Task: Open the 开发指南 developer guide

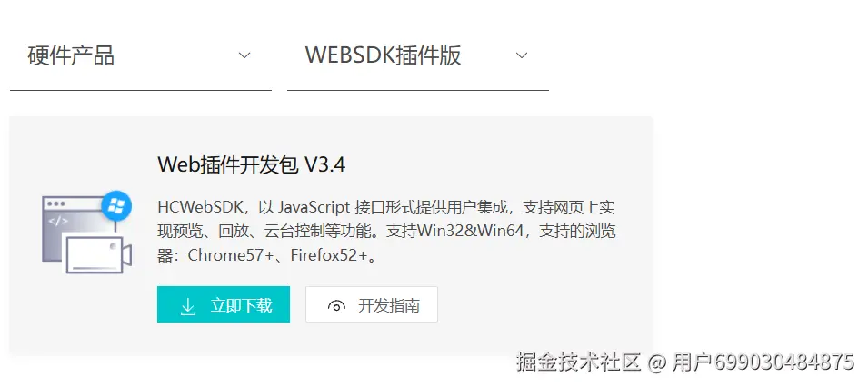Action: pyautogui.click(x=372, y=304)
